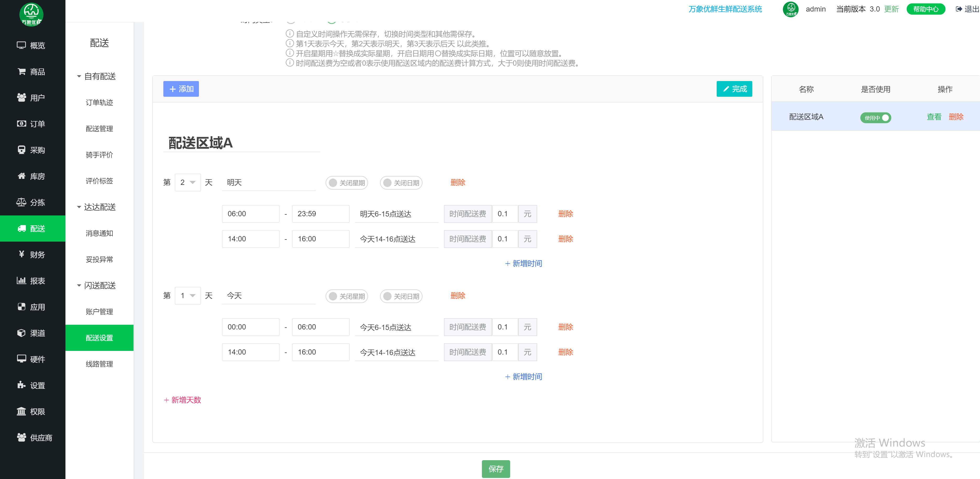
Task: Toggle 关闭日期 switch on 今天 row
Action: (401, 296)
